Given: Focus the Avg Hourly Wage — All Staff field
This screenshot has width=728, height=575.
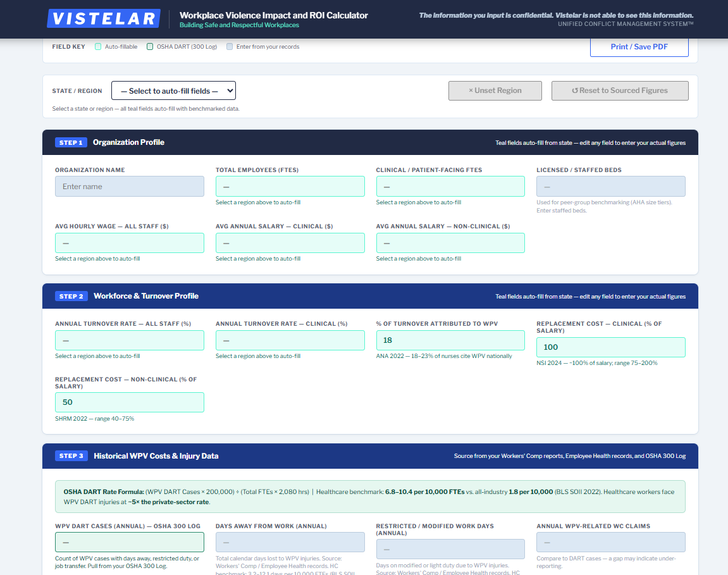Looking at the screenshot, I should 130,243.
